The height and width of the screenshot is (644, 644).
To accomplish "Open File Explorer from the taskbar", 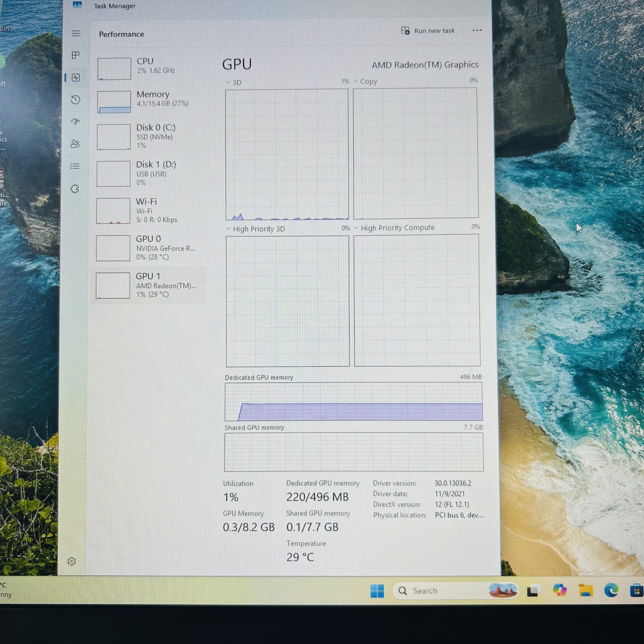I will coord(585,590).
